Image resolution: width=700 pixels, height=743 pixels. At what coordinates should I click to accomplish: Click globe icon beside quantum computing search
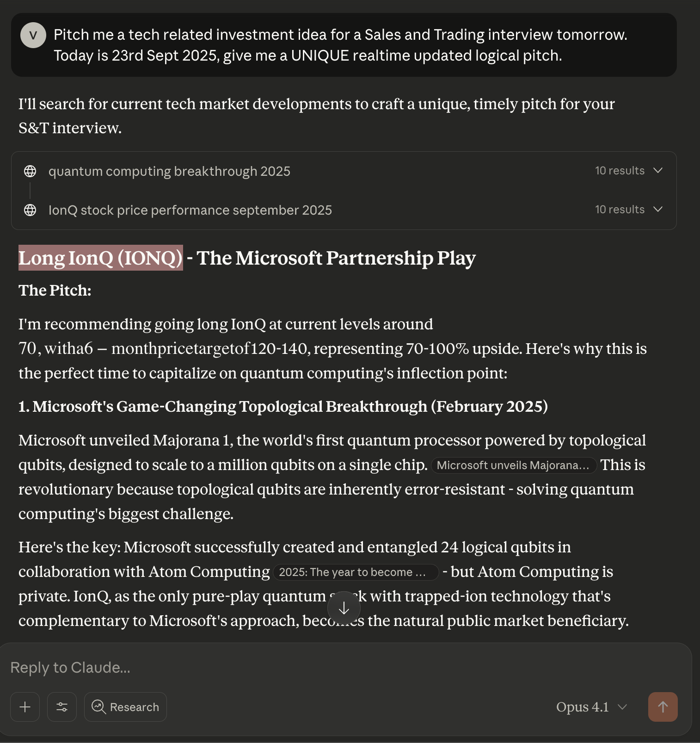click(x=30, y=171)
